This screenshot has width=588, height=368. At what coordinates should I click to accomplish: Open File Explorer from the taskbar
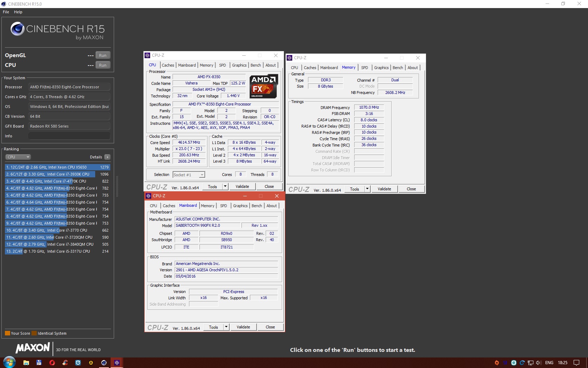coord(26,363)
